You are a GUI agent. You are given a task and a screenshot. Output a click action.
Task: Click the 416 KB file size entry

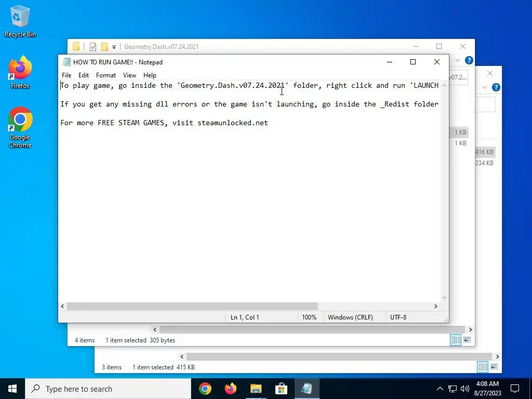pyautogui.click(x=485, y=152)
